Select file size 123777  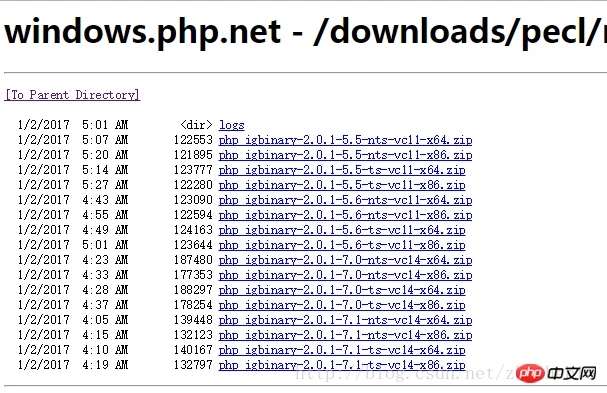[x=193, y=170]
